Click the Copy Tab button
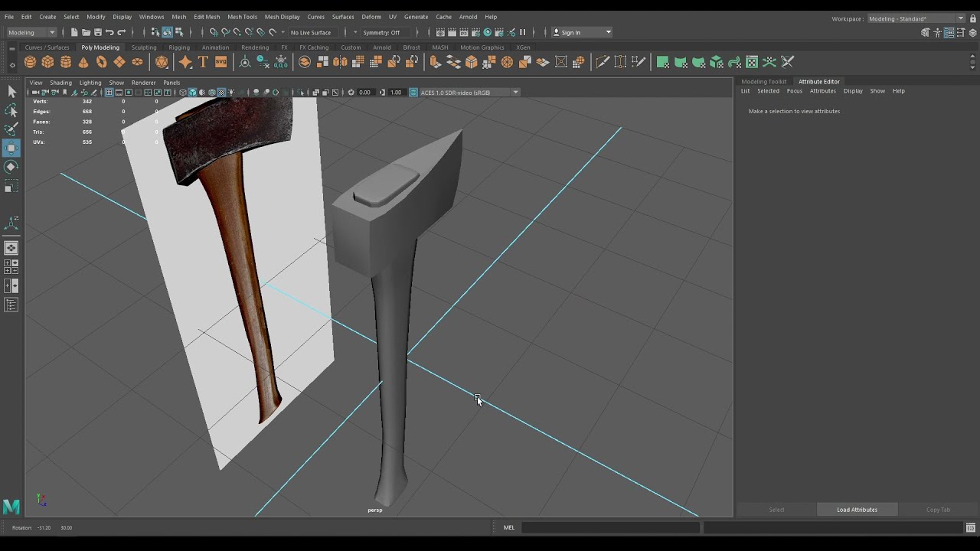980x551 pixels. (x=938, y=510)
